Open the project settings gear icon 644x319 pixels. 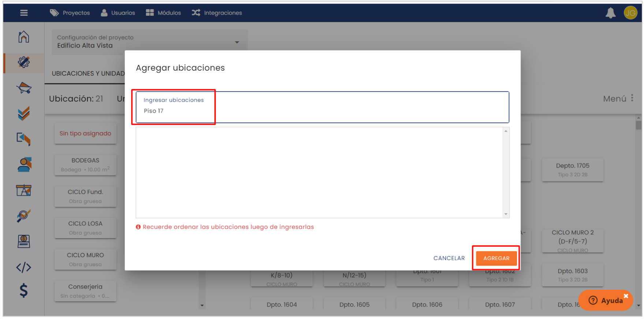point(24,62)
